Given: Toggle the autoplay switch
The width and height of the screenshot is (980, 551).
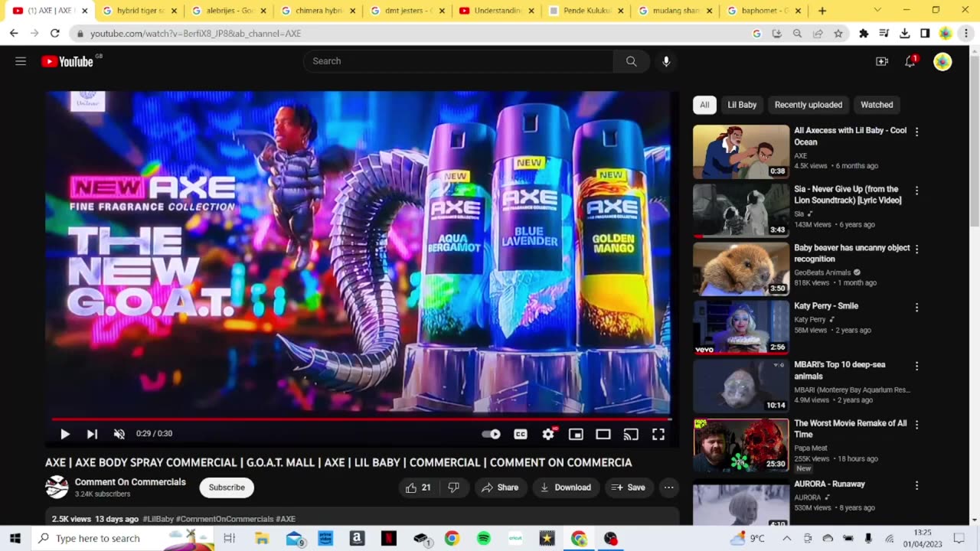Looking at the screenshot, I should 491,434.
